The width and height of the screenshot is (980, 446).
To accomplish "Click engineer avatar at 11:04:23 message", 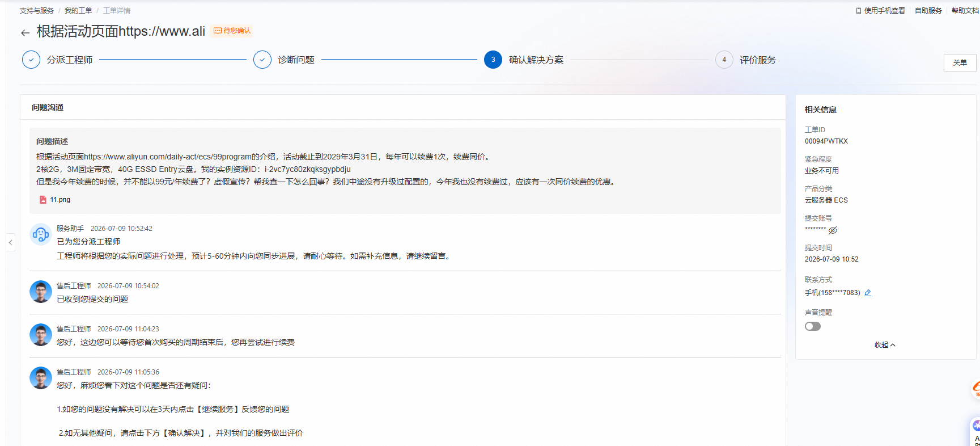I will (41, 335).
